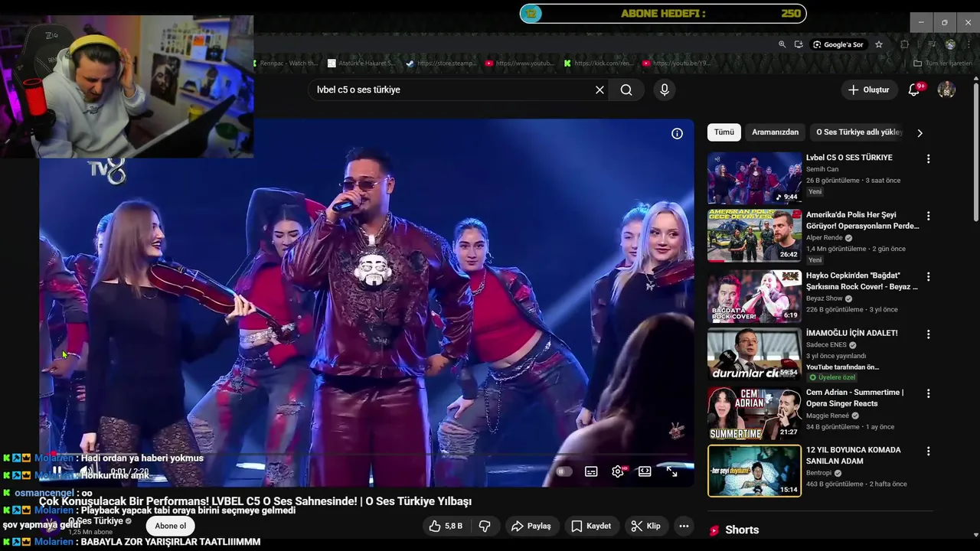
Task: Open kick.com bookmark
Action: coord(599,63)
